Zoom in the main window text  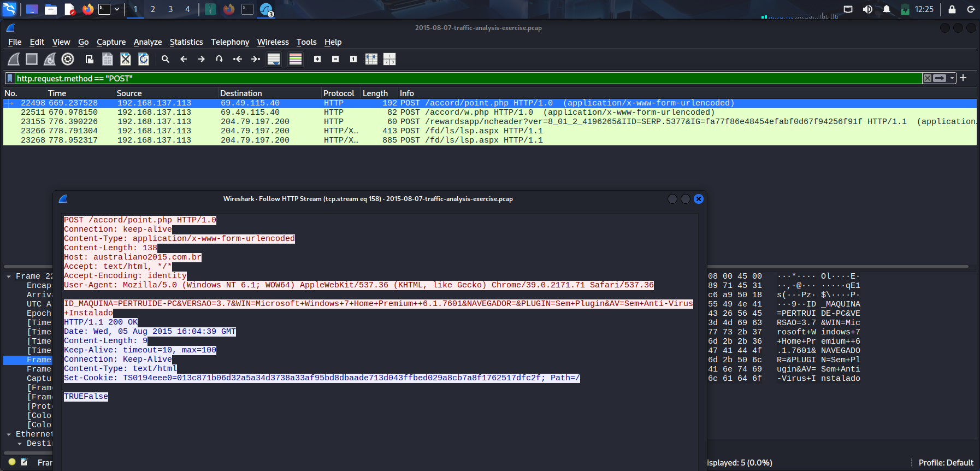(317, 59)
